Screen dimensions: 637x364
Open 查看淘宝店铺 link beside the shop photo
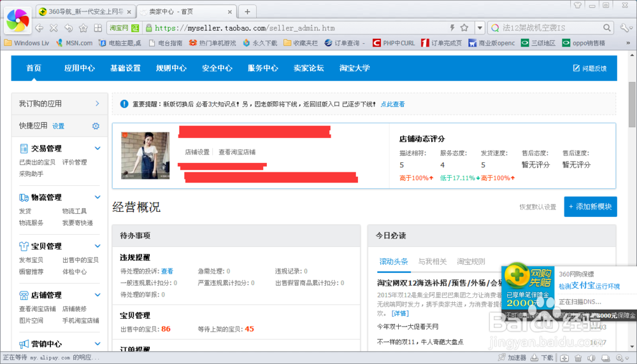[237, 152]
